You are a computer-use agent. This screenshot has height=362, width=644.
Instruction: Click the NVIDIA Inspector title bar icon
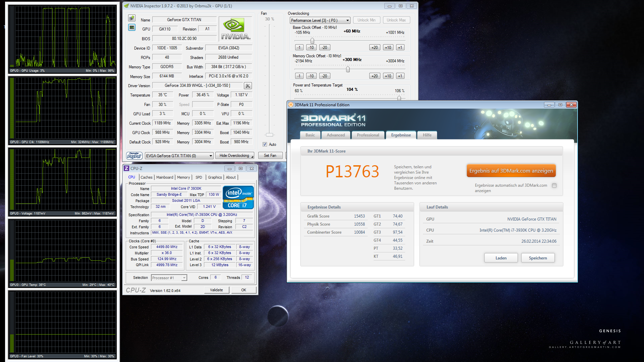click(x=126, y=6)
